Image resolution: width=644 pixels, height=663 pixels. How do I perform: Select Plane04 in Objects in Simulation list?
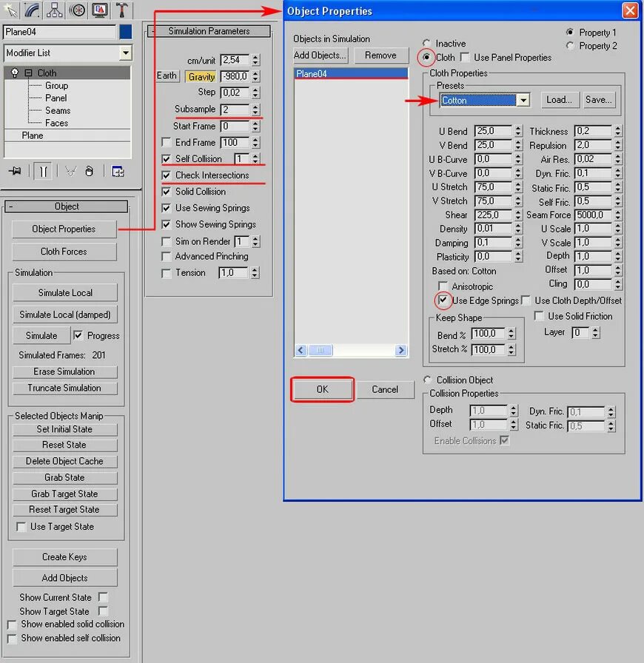(x=351, y=73)
